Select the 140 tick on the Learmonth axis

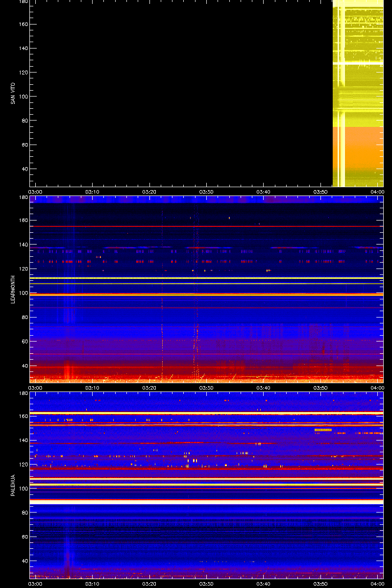point(24,245)
